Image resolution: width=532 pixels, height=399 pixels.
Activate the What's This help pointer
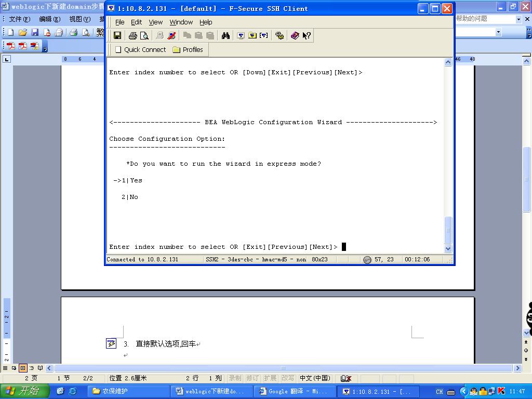click(307, 36)
